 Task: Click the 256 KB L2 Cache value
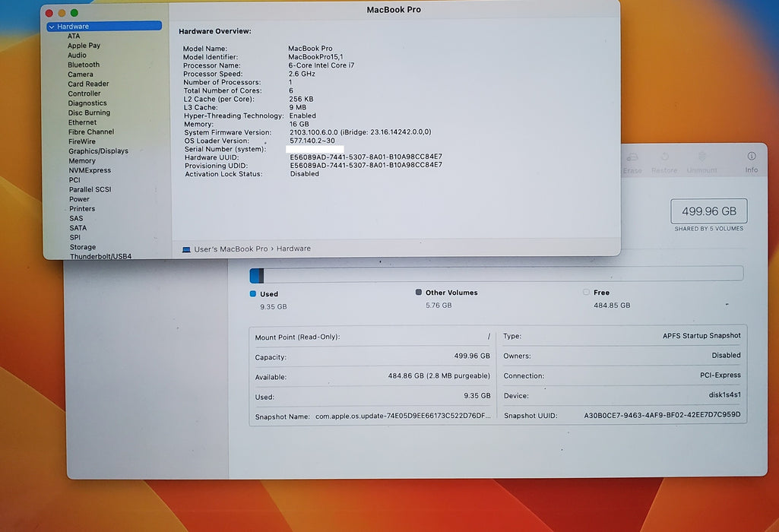pos(301,99)
